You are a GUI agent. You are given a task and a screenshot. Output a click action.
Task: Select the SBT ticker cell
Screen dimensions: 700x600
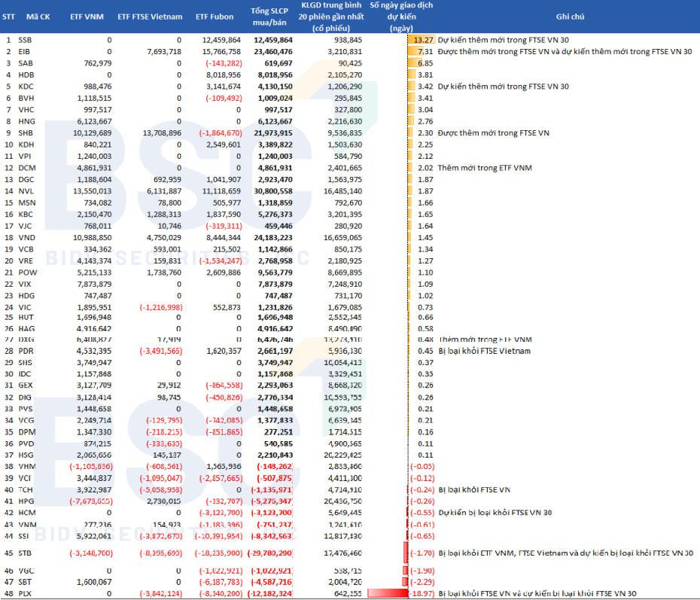(x=25, y=582)
